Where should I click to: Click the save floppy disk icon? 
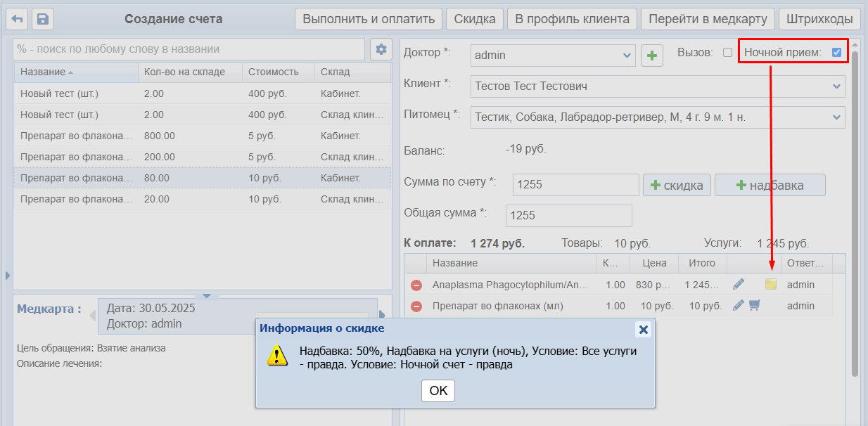pos(43,19)
